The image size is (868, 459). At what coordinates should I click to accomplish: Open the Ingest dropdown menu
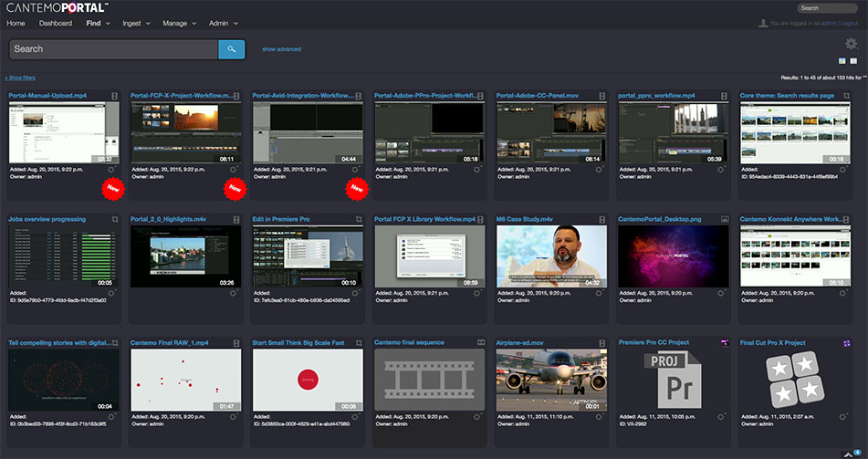point(136,23)
